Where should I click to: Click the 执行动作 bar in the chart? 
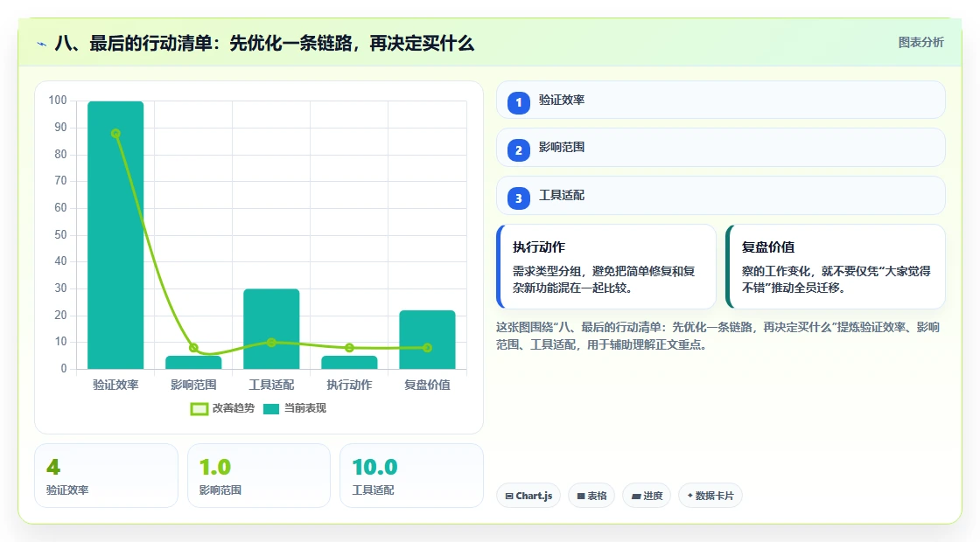click(x=349, y=363)
